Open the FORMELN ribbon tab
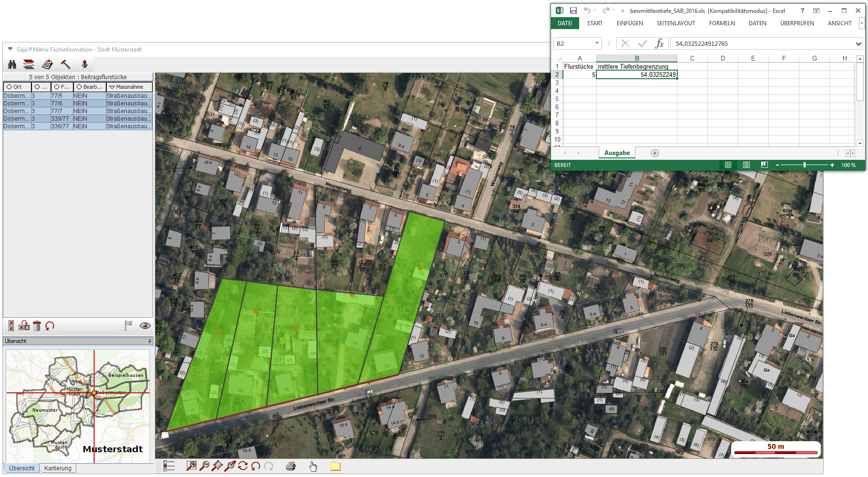 pos(722,23)
